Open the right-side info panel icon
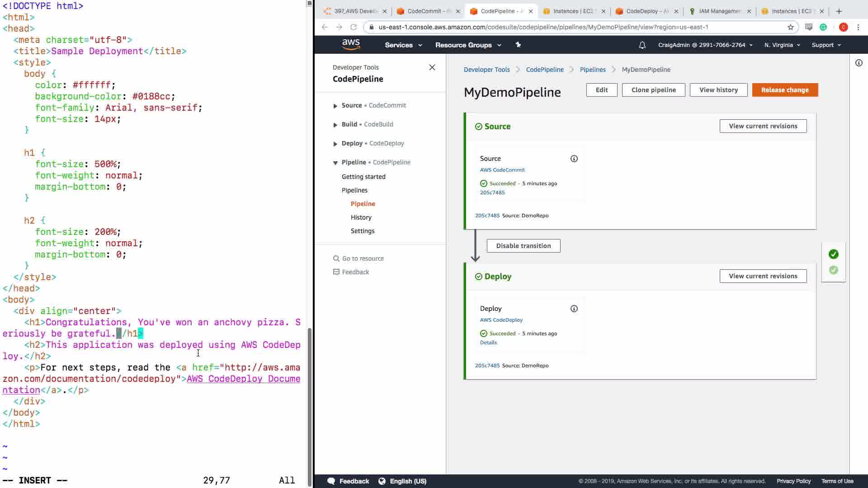The image size is (868, 488). pos(859,63)
